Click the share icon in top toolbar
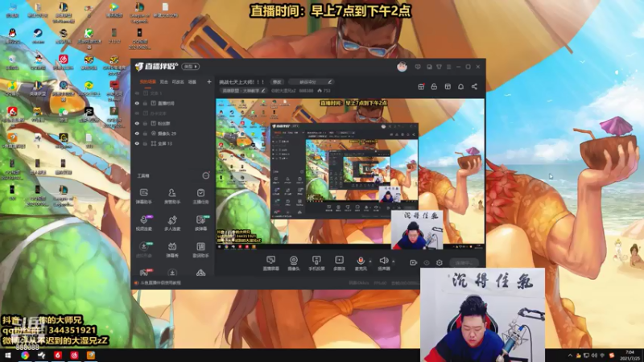The width and height of the screenshot is (644, 362). [x=474, y=87]
